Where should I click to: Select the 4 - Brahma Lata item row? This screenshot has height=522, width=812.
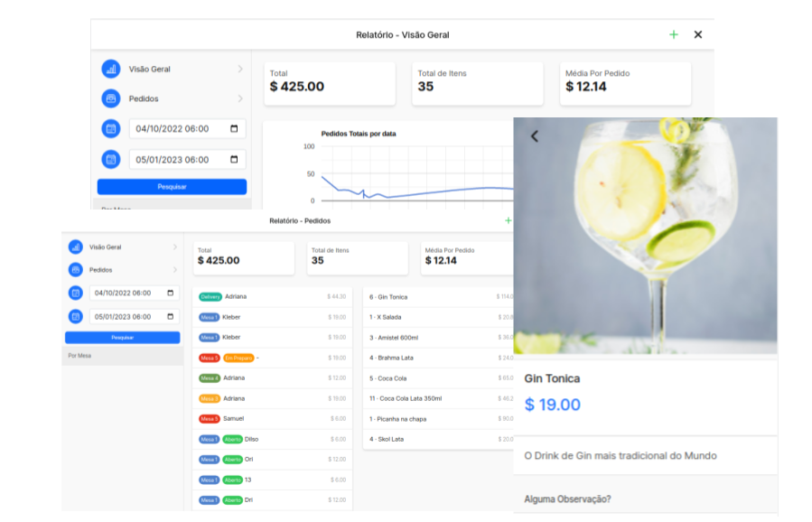click(439, 358)
